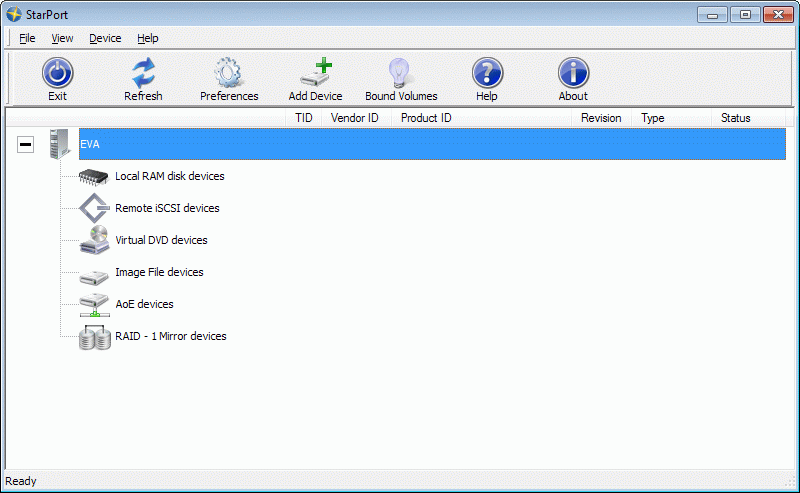Click the Image File drive icon
The width and height of the screenshot is (800, 493).
pyautogui.click(x=94, y=278)
